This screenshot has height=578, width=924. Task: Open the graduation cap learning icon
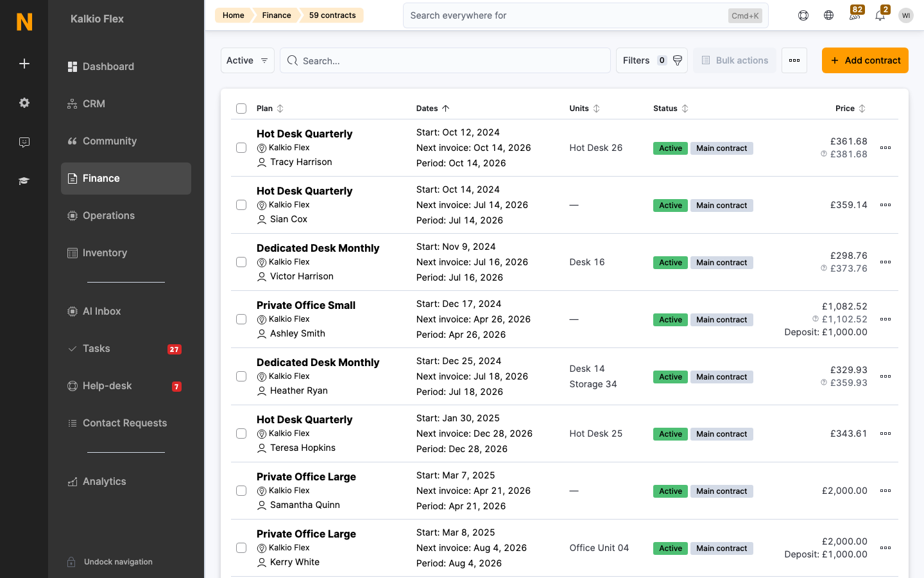pos(24,181)
